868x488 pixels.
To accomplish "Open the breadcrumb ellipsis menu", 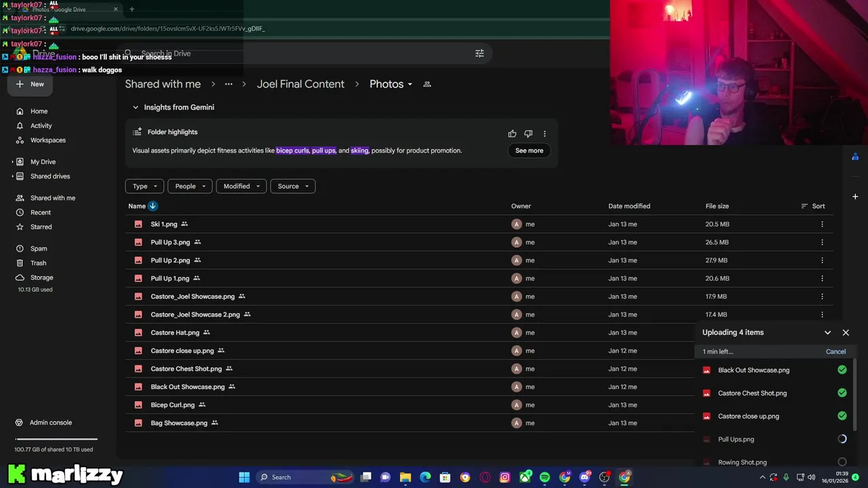I will pyautogui.click(x=229, y=84).
